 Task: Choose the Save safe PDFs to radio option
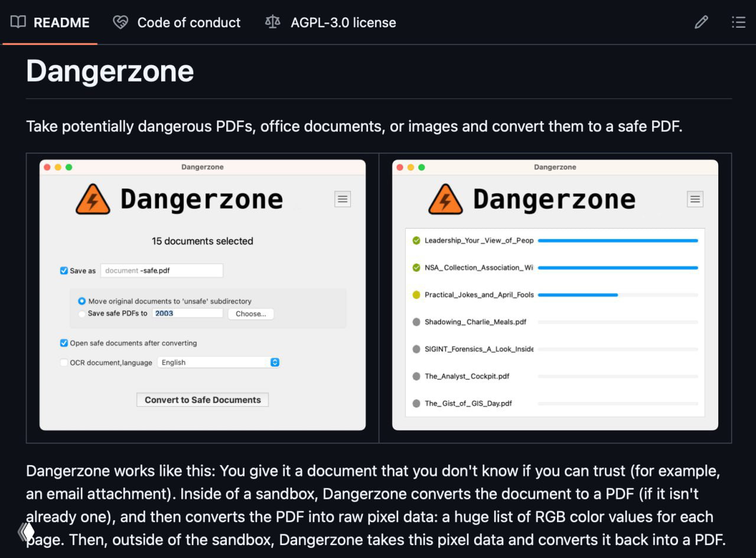[x=82, y=313]
